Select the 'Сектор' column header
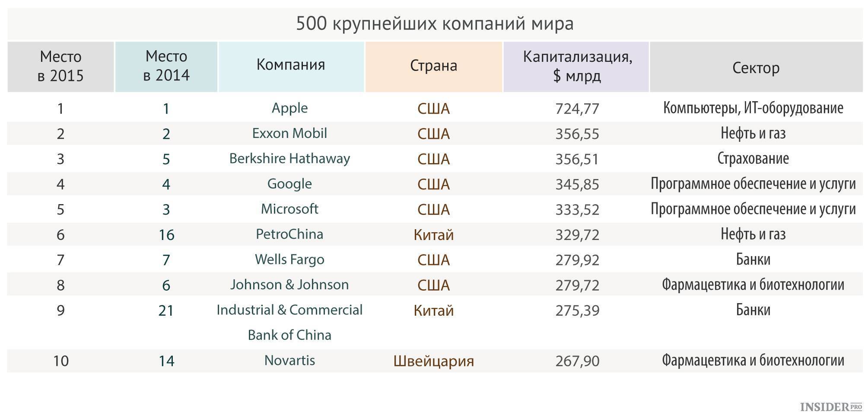Screen dimensions: 868x416 756,68
